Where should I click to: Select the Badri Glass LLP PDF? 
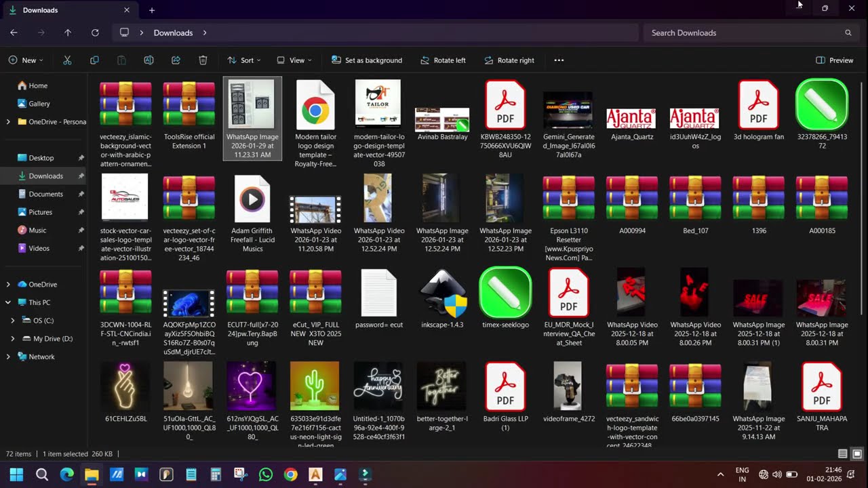click(505, 396)
